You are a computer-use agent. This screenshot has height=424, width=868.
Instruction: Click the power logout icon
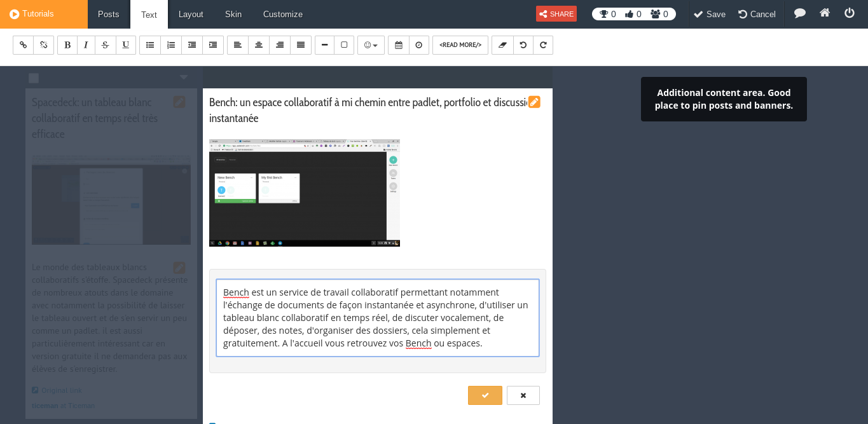[x=850, y=13]
